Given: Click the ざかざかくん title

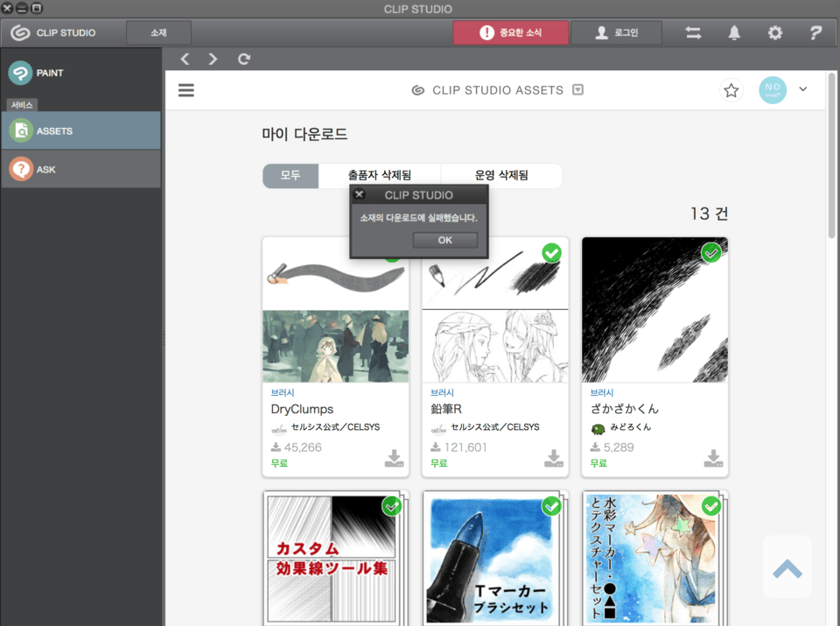Looking at the screenshot, I should [624, 409].
